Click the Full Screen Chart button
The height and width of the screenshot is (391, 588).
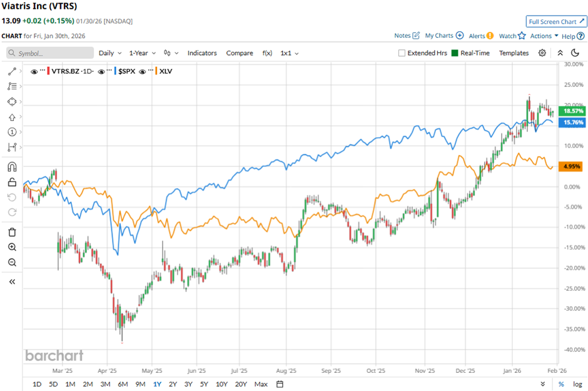point(556,21)
